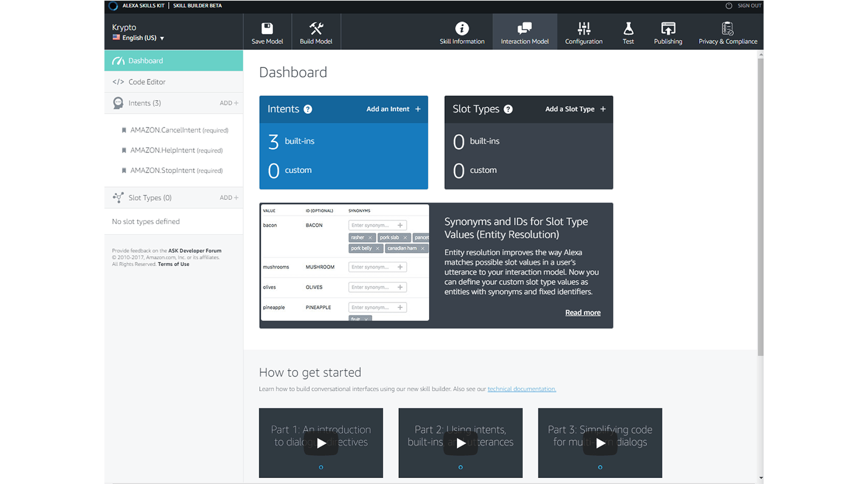This screenshot has height=484, width=868.
Task: Click the page vertical scrollbar
Action: (x=760, y=206)
